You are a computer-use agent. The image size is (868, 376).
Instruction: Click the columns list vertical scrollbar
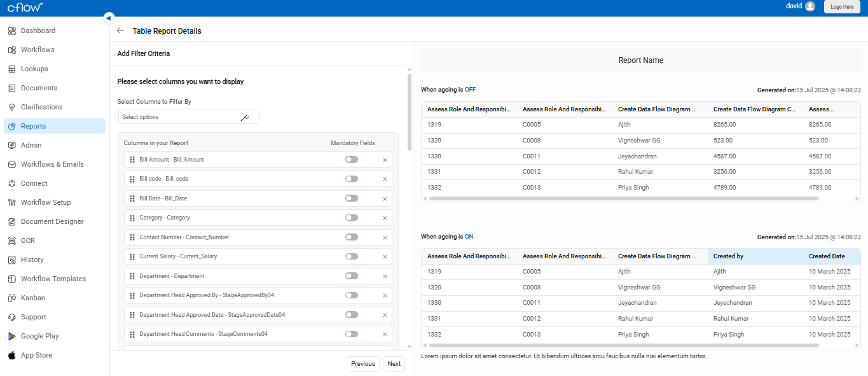tap(410, 112)
